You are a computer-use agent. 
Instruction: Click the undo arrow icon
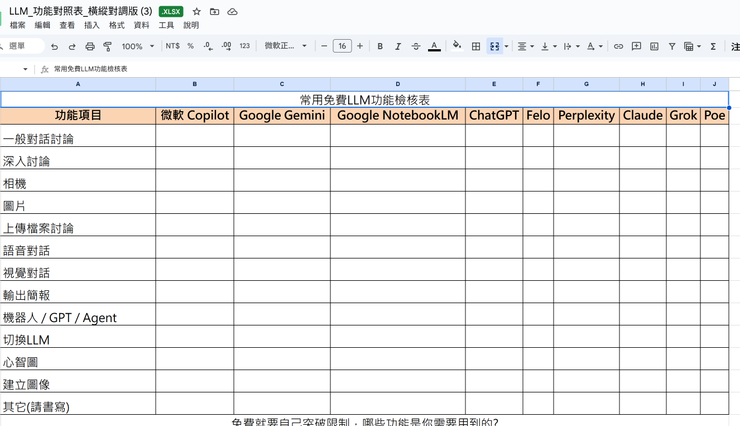click(54, 46)
